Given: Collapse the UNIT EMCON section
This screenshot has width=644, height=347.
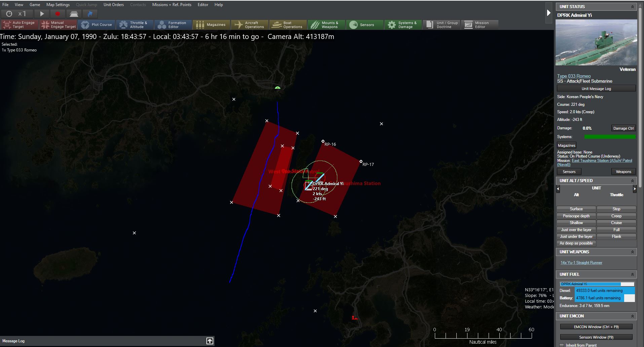Looking at the screenshot, I should 632,316.
